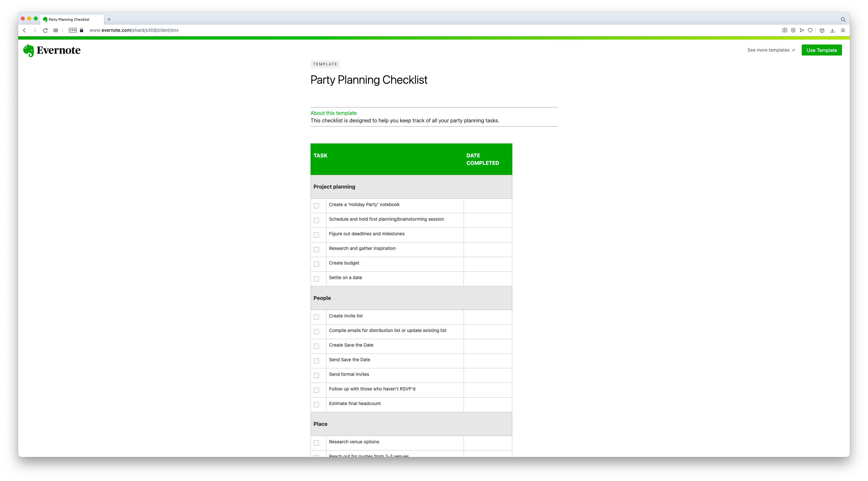This screenshot has width=868, height=481.
Task: Open the snapshot camera icon
Action: (x=785, y=30)
